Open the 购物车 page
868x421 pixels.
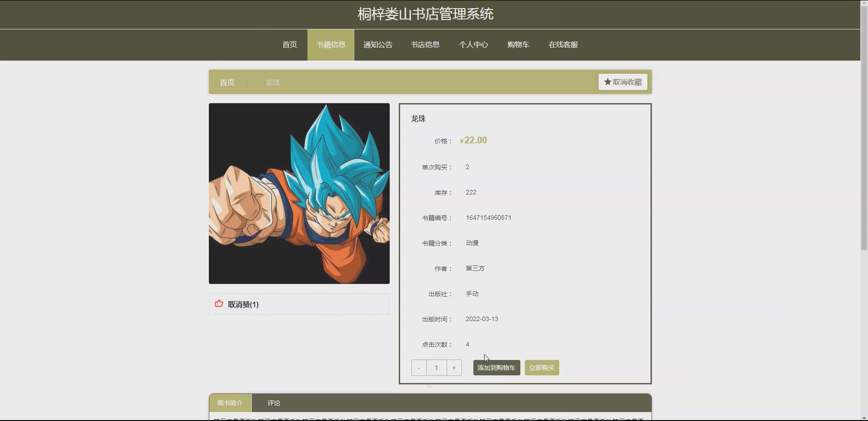pyautogui.click(x=518, y=45)
